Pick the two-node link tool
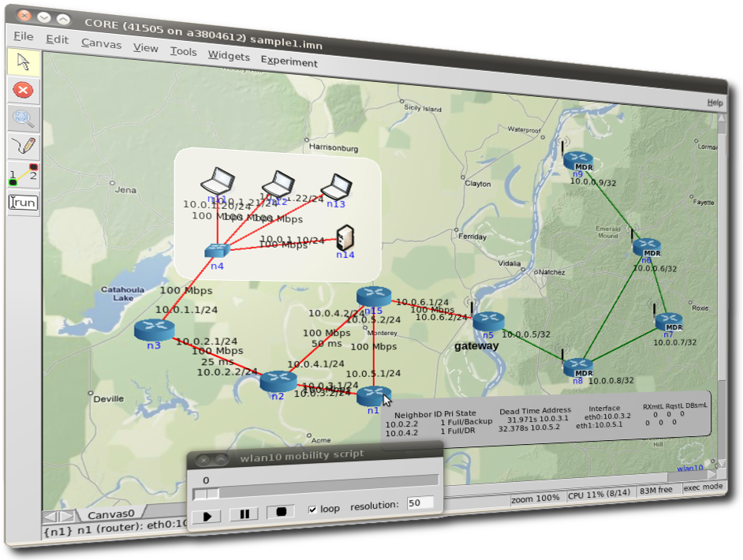Image resolution: width=743 pixels, height=560 pixels. coord(24,174)
